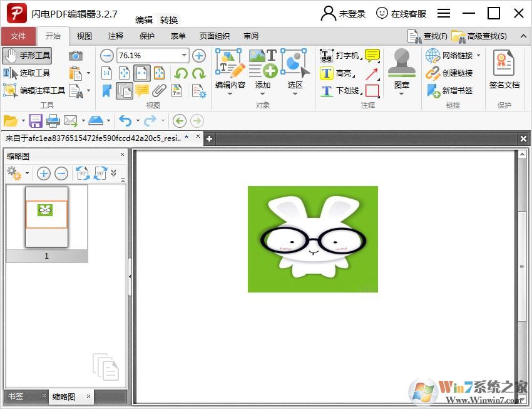Open the 76.1% zoom level dropdown
Viewport: 532px width, 409px height.
tap(184, 56)
